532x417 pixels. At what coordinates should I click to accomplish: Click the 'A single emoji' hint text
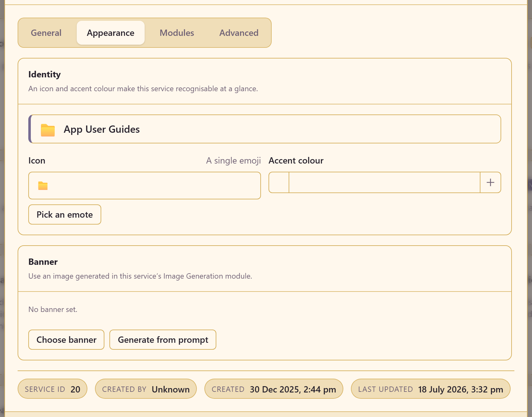click(234, 161)
